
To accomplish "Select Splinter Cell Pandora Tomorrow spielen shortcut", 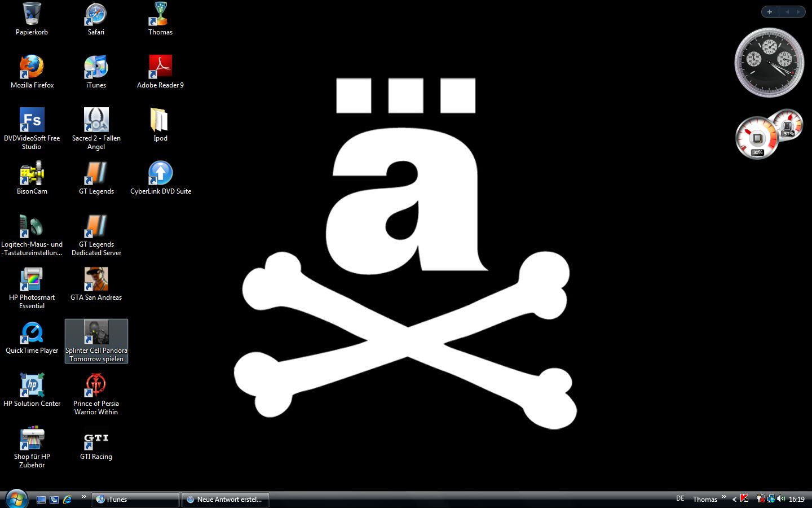I will pyautogui.click(x=96, y=341).
